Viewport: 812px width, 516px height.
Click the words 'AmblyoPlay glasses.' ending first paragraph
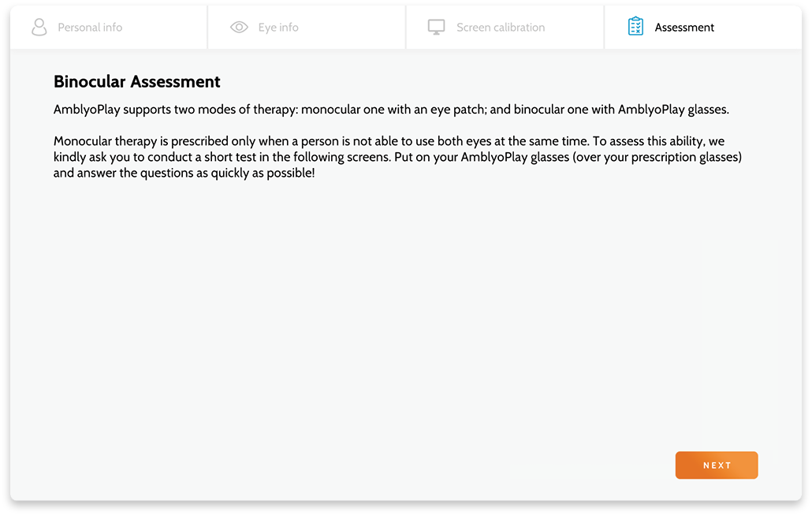[x=673, y=110]
